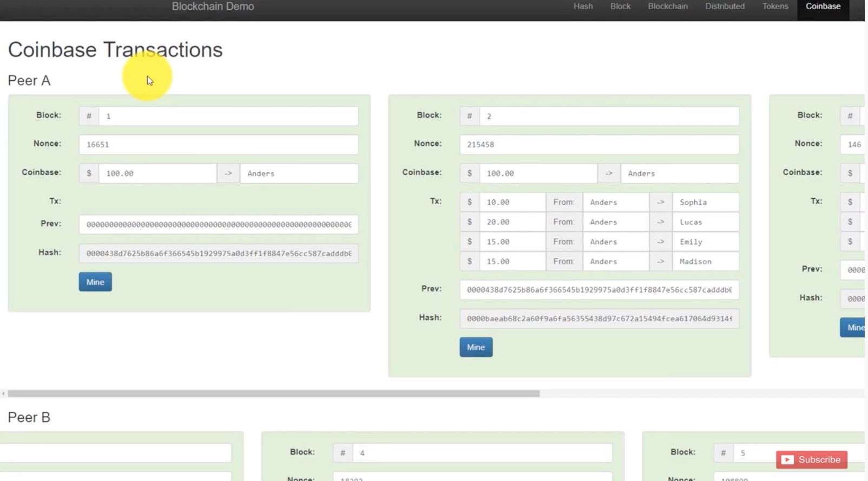Click the Blockchain Demo brand link
The height and width of the screenshot is (481, 868).
tap(213, 6)
